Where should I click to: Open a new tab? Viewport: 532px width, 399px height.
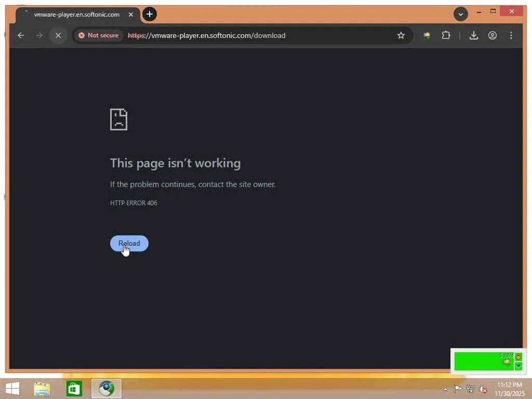(x=150, y=14)
